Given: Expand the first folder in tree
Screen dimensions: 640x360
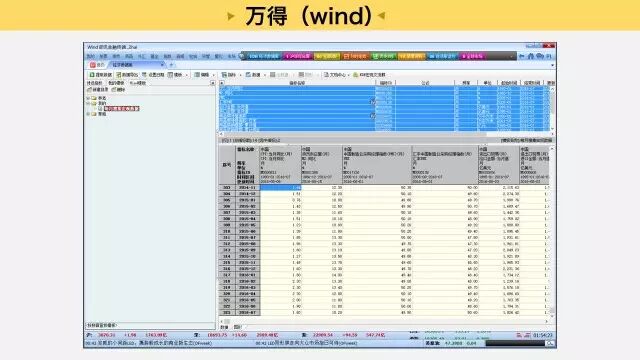Looking at the screenshot, I should [x=88, y=98].
